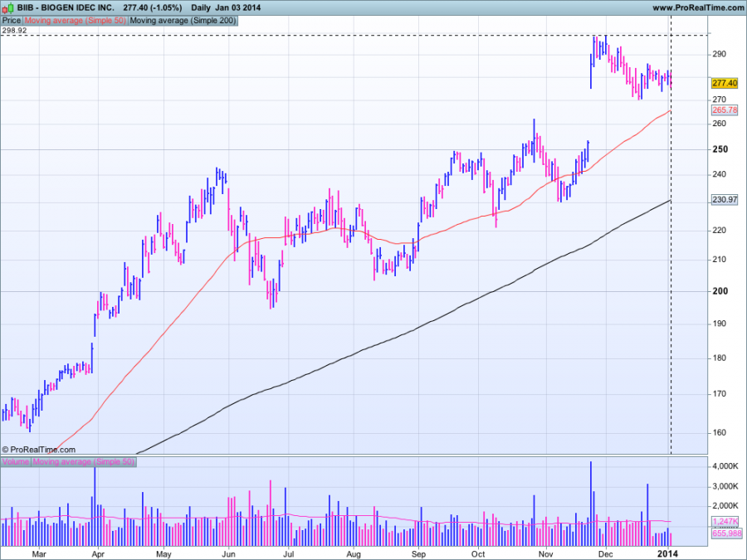Viewport: 747px width, 560px height.
Task: Click the bold 200 price axis label
Action: (720, 291)
